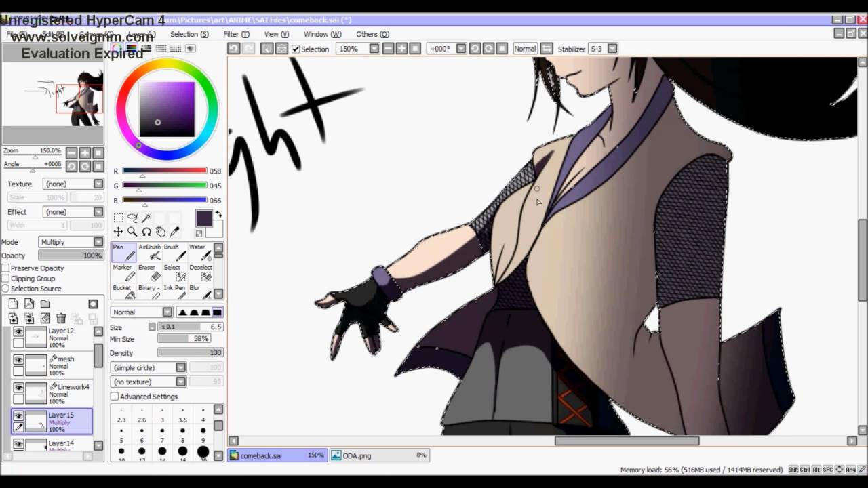This screenshot has width=868, height=488.
Task: Create a new normal layer
Action: [13, 304]
